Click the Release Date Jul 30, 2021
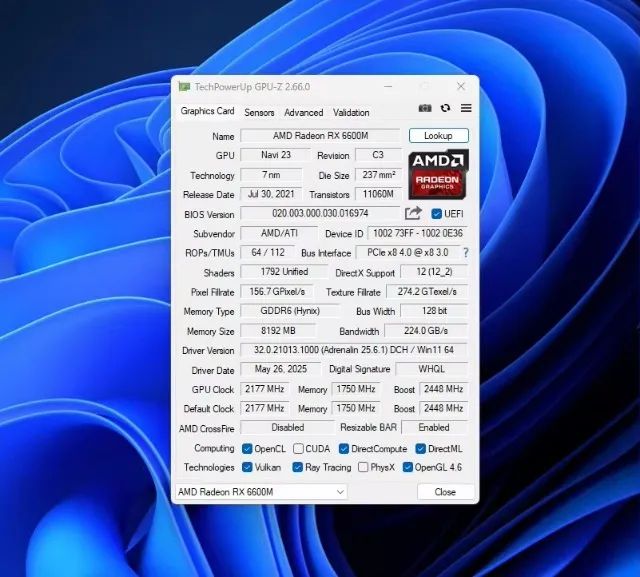The width and height of the screenshot is (640, 577). 271,194
